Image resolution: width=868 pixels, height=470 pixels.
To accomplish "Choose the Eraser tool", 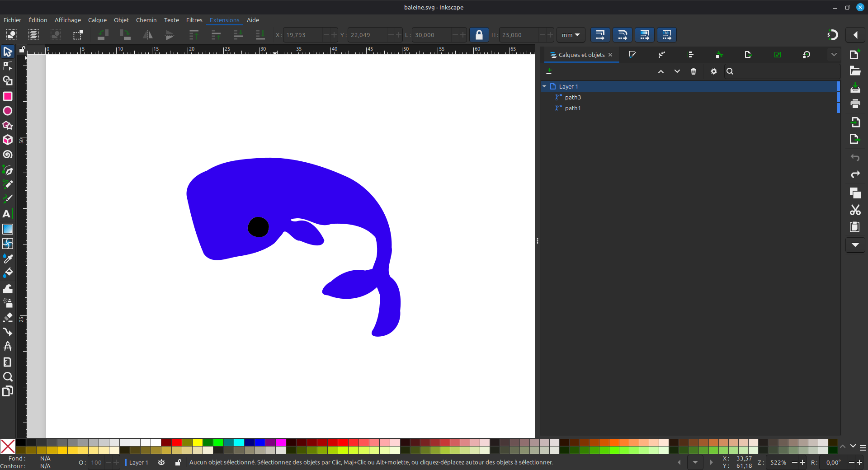I will pyautogui.click(x=7, y=317).
